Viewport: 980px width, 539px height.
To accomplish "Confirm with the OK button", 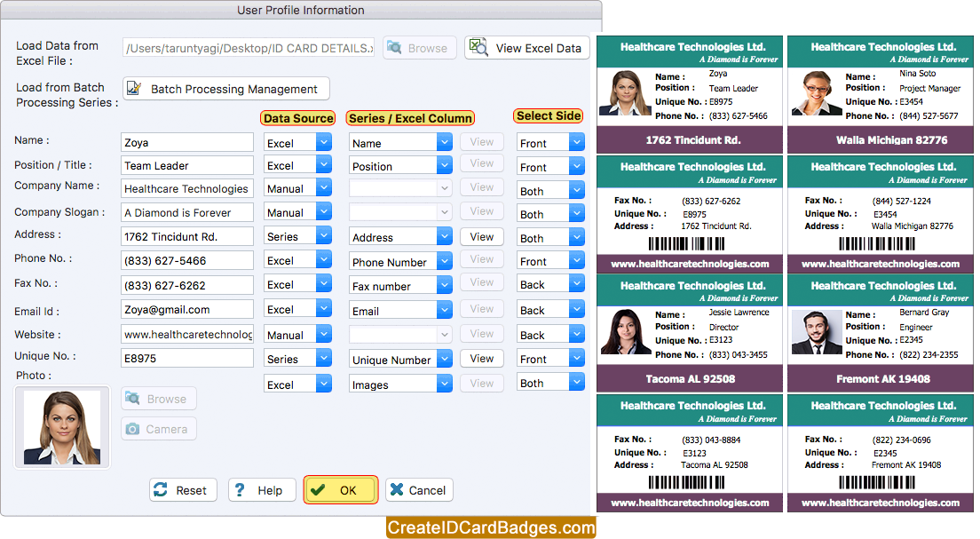I will point(341,489).
